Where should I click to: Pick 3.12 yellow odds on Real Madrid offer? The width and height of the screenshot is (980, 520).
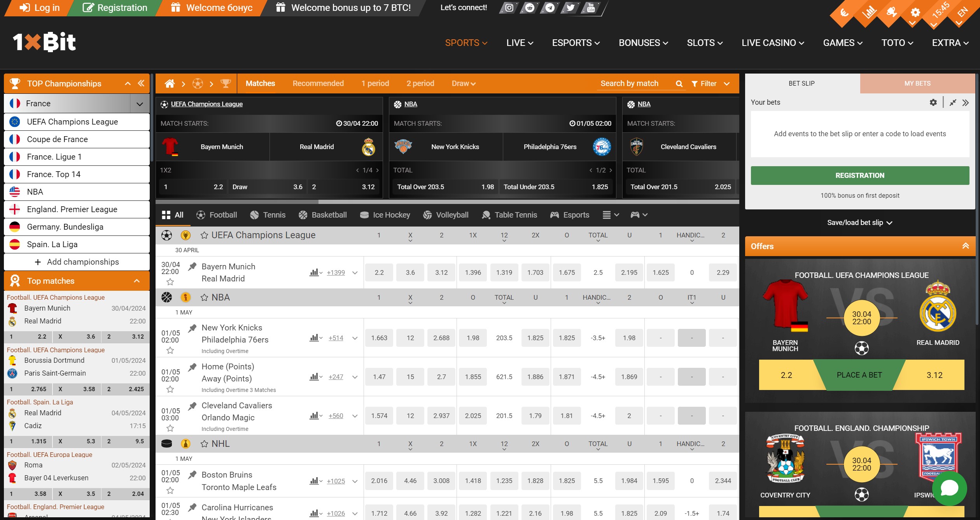[x=934, y=375]
